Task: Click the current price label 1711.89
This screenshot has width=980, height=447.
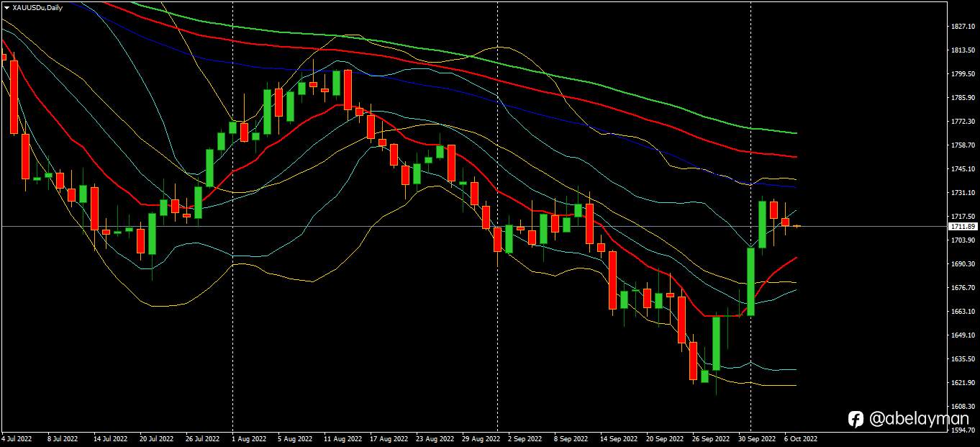Action: pos(962,226)
